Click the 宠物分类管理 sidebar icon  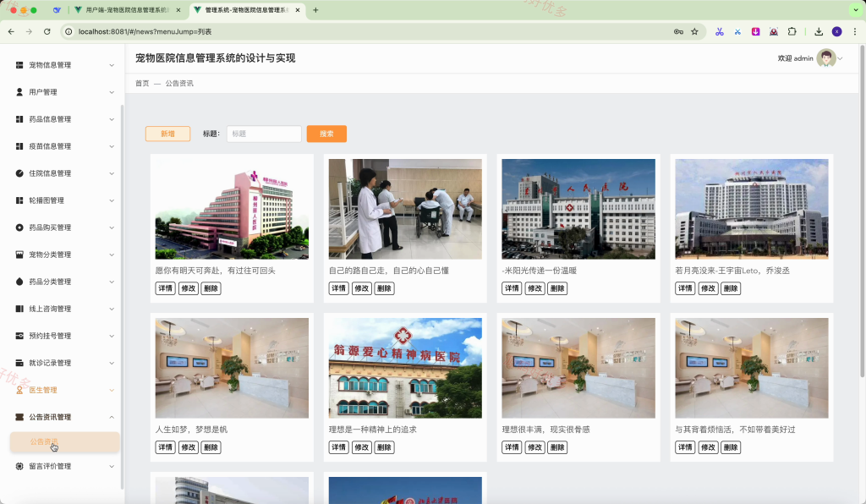[x=19, y=255]
